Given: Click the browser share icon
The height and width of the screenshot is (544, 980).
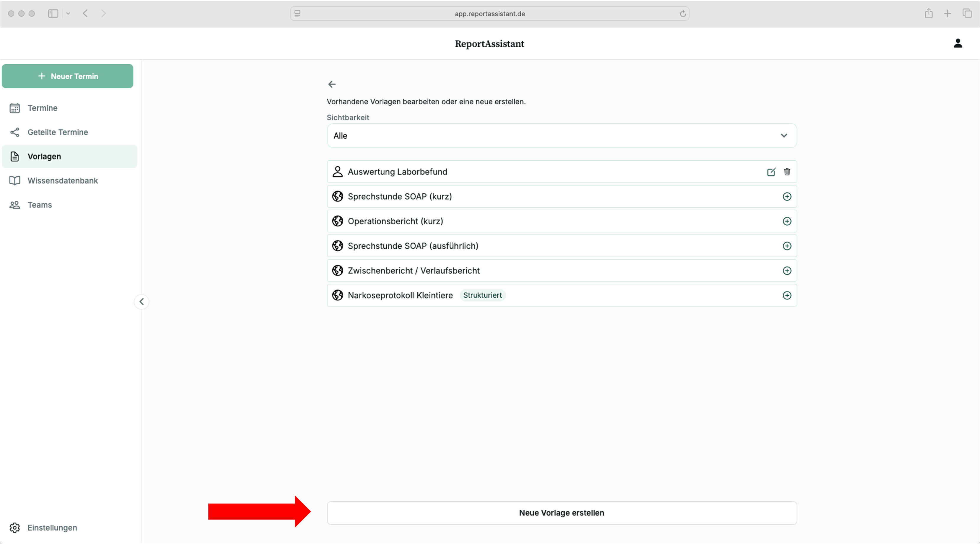Looking at the screenshot, I should pos(928,13).
